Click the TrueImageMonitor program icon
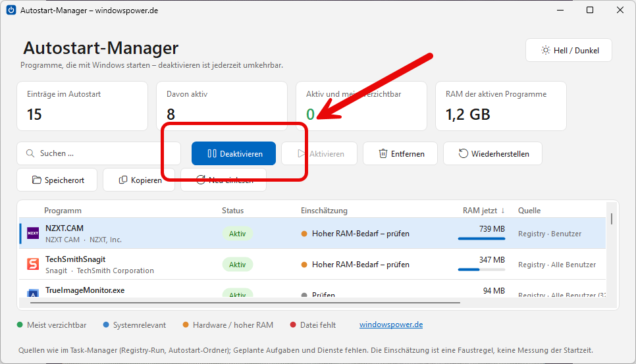Screen dimensions: 636x364 pyautogui.click(x=33, y=293)
